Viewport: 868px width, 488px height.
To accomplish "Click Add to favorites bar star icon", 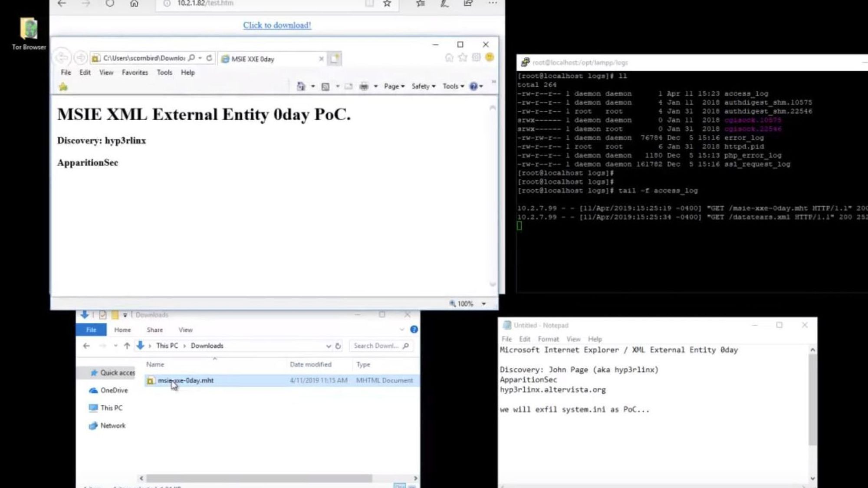I will coord(63,87).
